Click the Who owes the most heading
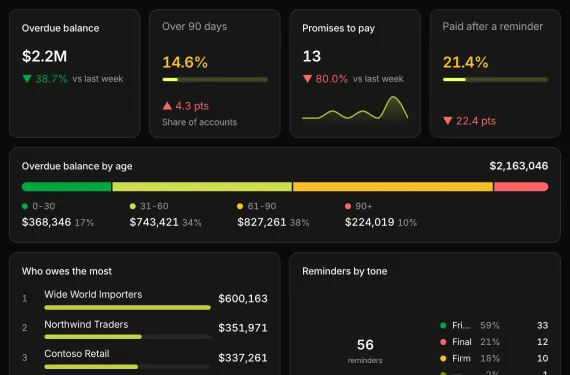This screenshot has width=570, height=375. tap(67, 271)
